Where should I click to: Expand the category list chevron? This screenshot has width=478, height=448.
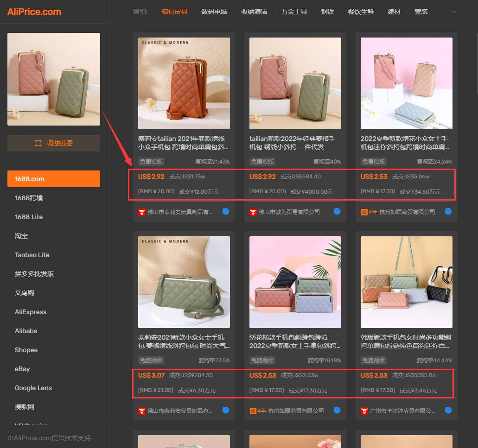pyautogui.click(x=453, y=12)
